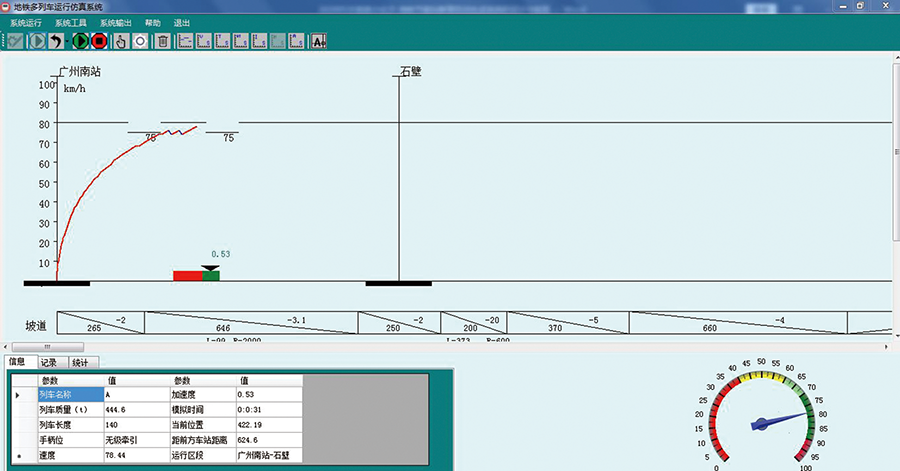Screen dimensions: 900x471
Task: Select the 列车质量 (t) cell
Action: click(x=71, y=410)
